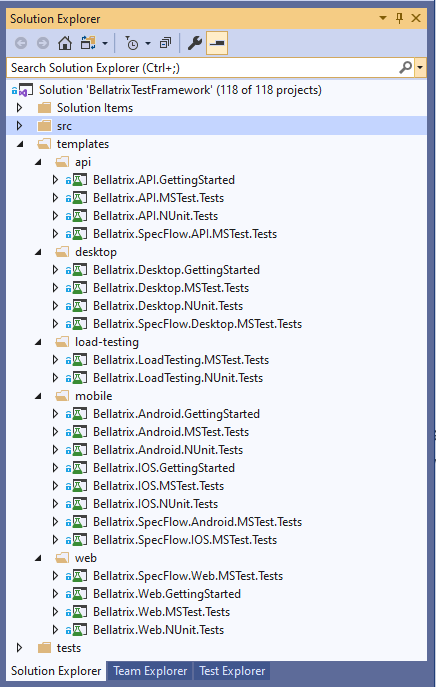Click the Bellatrix.LoadTesting.MSTest.Tests project icon
Viewport: 436px width, 687px height.
coord(79,360)
